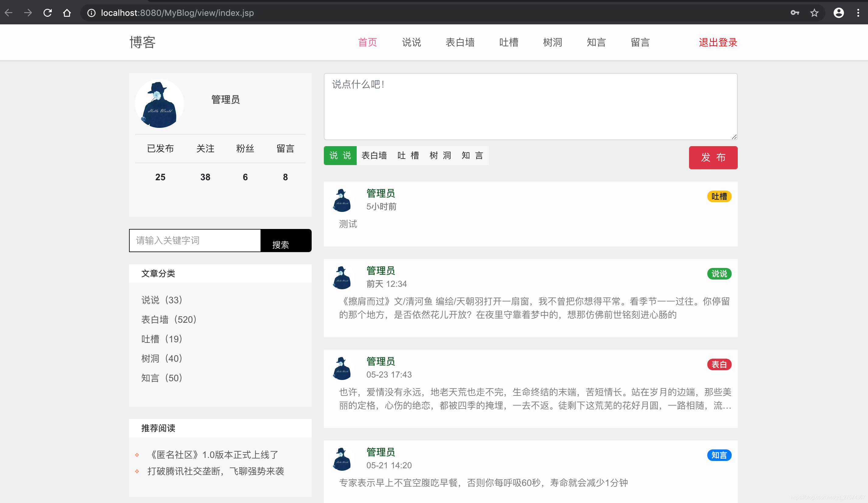Bookmark this page with the star icon
The height and width of the screenshot is (503, 868).
click(814, 13)
